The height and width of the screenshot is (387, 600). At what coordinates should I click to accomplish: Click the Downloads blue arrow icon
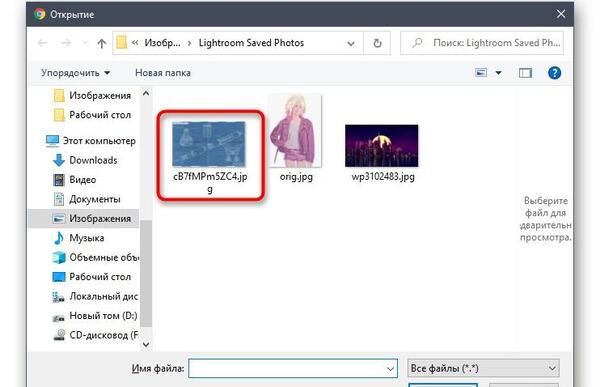point(59,160)
